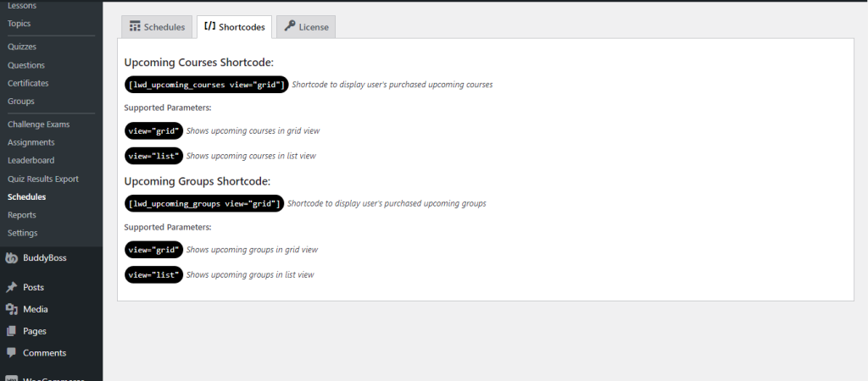Go to Quizzes submenu item
Viewport: 868px width, 381px height.
pyautogui.click(x=21, y=47)
